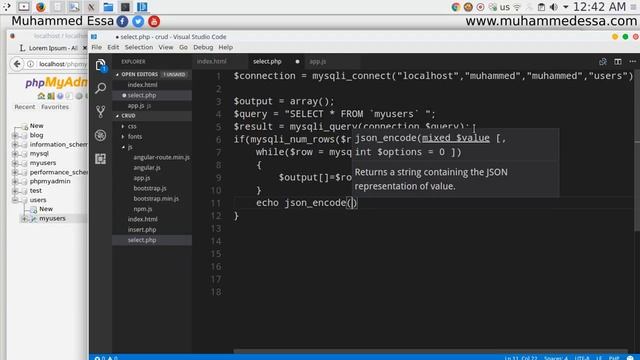
Task: Launch Firefox from the top panel
Action: tap(40, 7)
